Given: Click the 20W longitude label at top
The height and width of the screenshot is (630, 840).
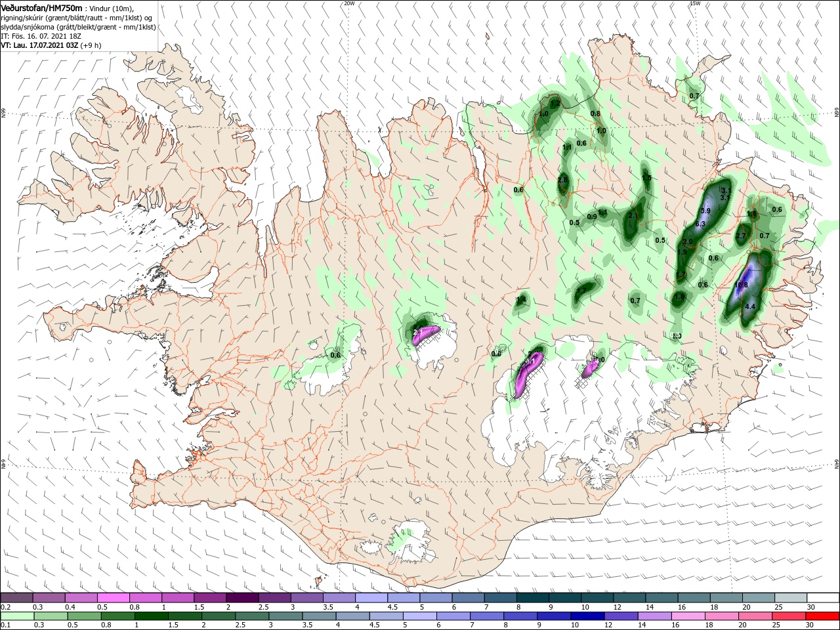Looking at the screenshot, I should (349, 3).
